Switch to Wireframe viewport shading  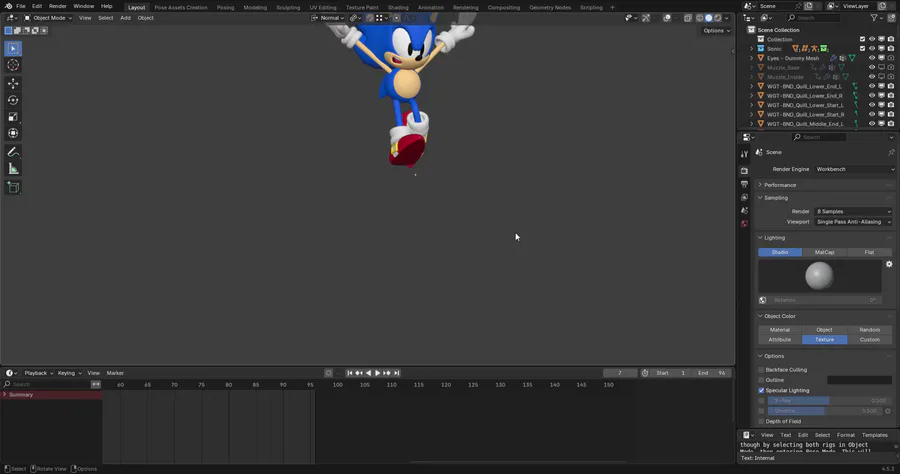700,18
